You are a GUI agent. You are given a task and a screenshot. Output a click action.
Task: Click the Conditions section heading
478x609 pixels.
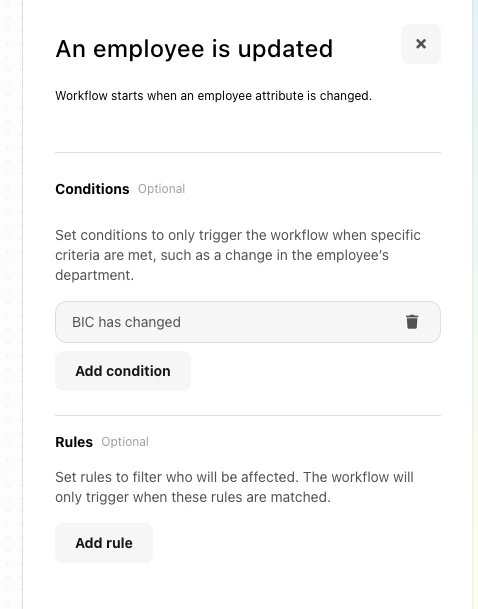92,189
